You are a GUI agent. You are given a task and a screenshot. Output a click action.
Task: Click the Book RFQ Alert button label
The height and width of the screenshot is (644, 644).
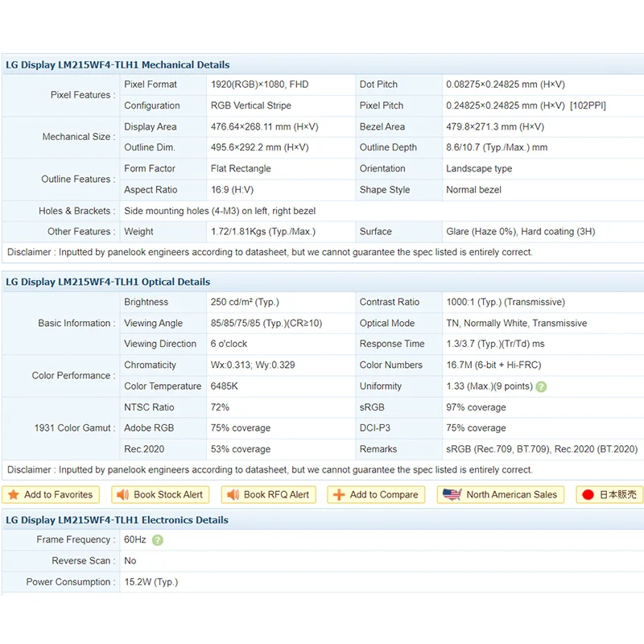pos(276,494)
